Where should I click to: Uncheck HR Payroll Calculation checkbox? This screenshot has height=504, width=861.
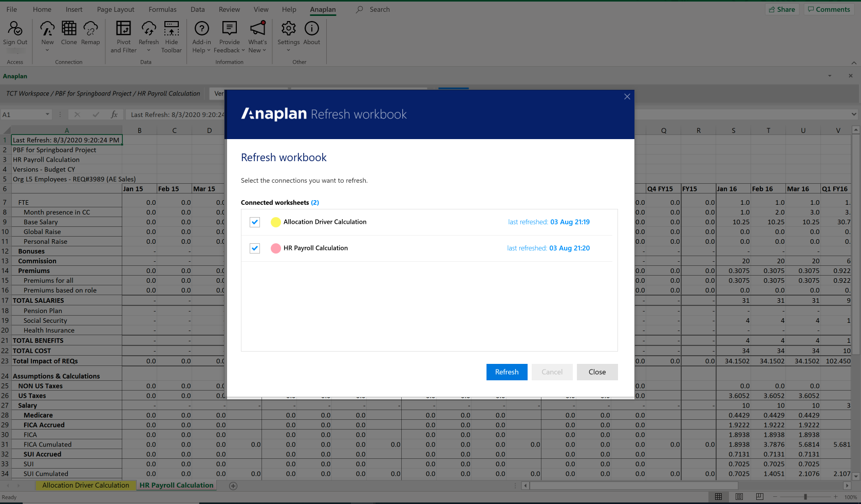click(255, 248)
